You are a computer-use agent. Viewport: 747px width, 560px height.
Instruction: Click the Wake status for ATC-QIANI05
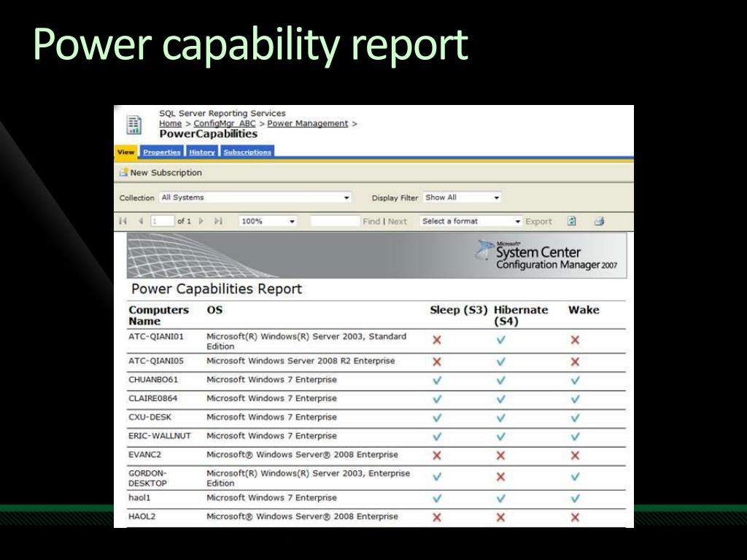click(x=575, y=362)
